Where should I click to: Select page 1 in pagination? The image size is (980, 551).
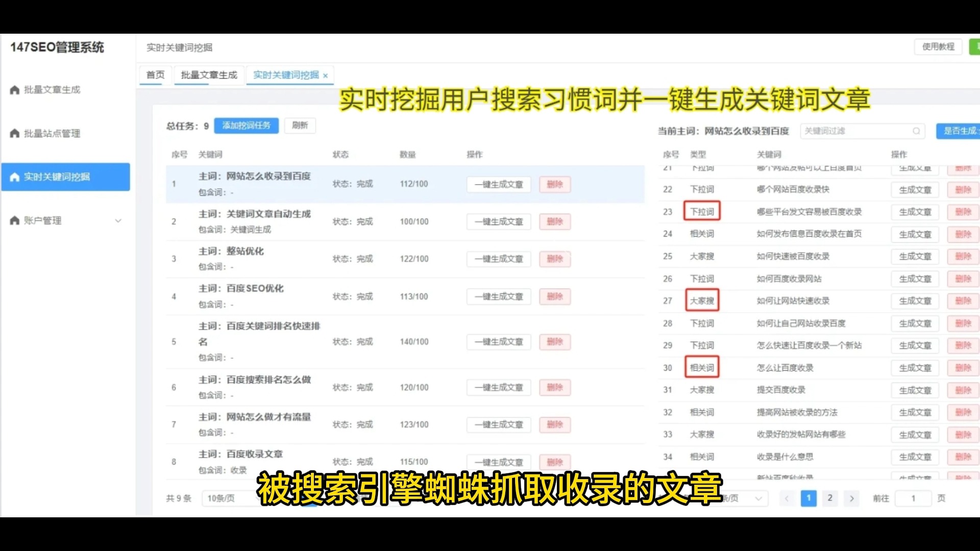[808, 498]
